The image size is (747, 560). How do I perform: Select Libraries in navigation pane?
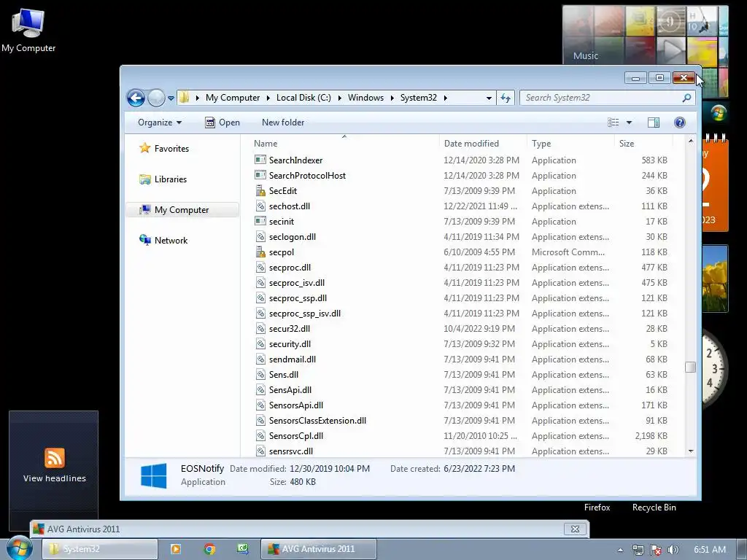pyautogui.click(x=163, y=179)
